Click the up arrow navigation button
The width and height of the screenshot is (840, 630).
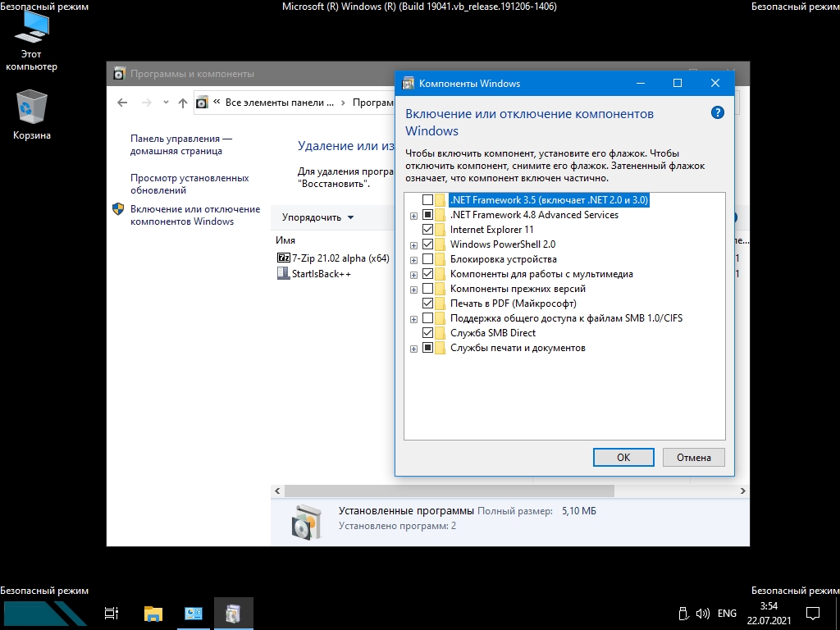[x=183, y=103]
